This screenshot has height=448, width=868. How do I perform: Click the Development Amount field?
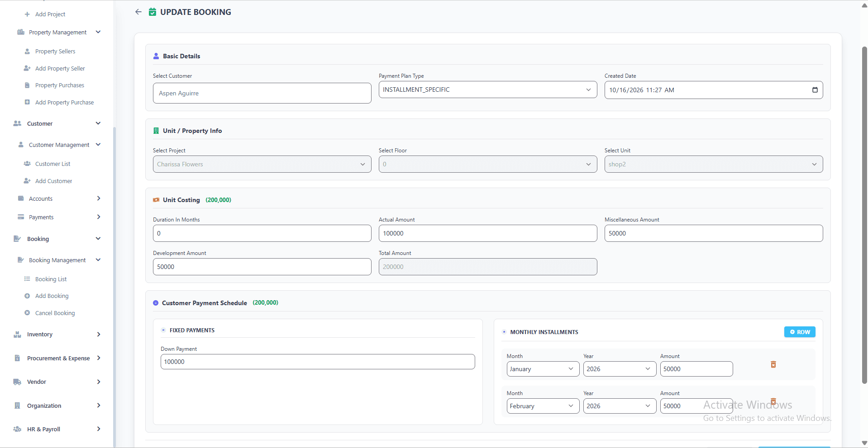262,267
